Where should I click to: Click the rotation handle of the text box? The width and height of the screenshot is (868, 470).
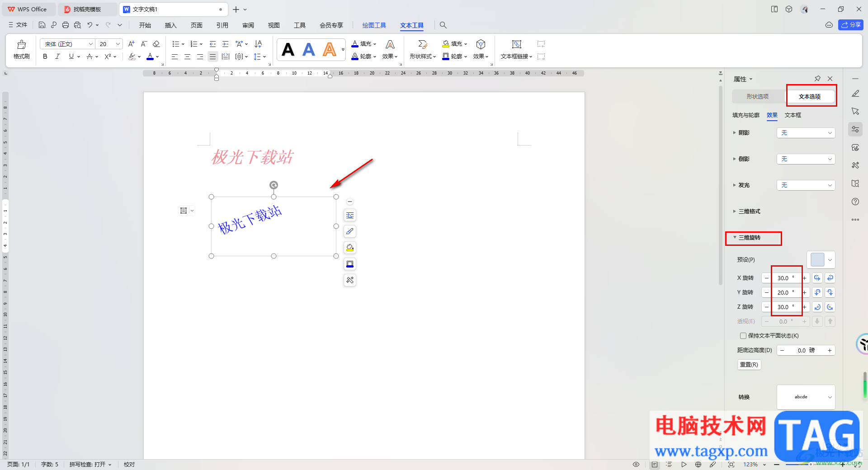274,185
